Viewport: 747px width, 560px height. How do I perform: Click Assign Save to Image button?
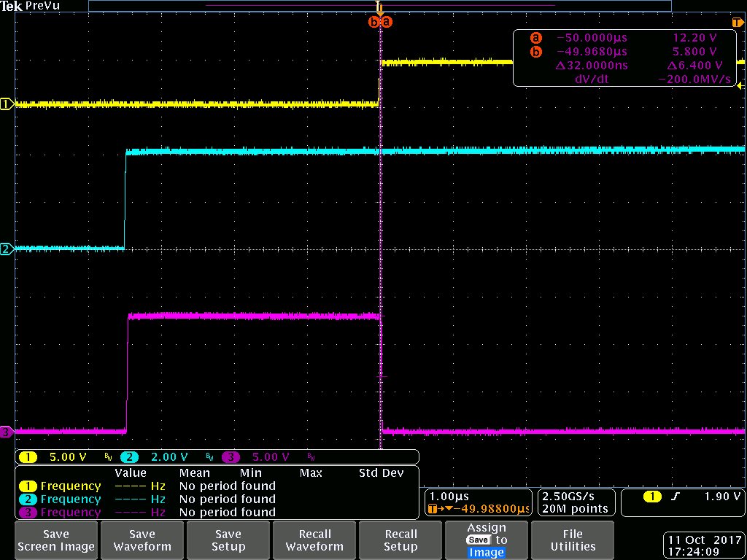tap(487, 540)
